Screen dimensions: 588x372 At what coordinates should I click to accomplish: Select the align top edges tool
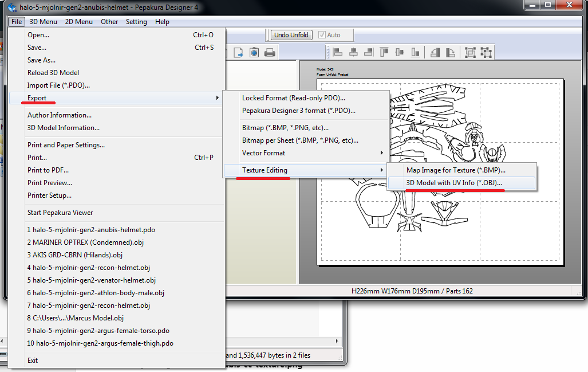384,53
